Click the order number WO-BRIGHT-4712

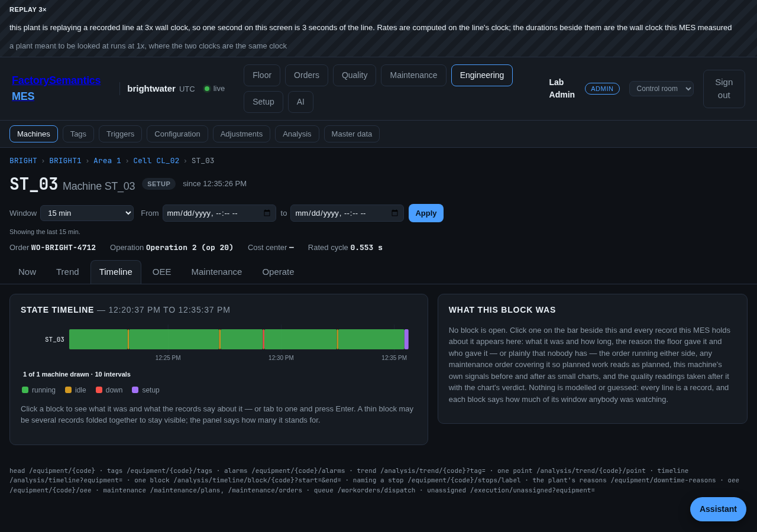click(x=63, y=248)
